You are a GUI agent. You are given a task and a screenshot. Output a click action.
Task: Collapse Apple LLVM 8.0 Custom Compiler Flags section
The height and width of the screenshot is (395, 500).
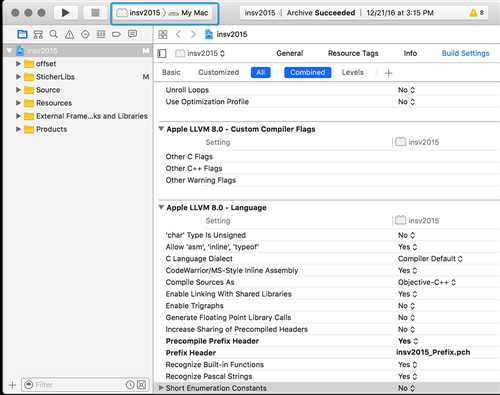pos(161,129)
